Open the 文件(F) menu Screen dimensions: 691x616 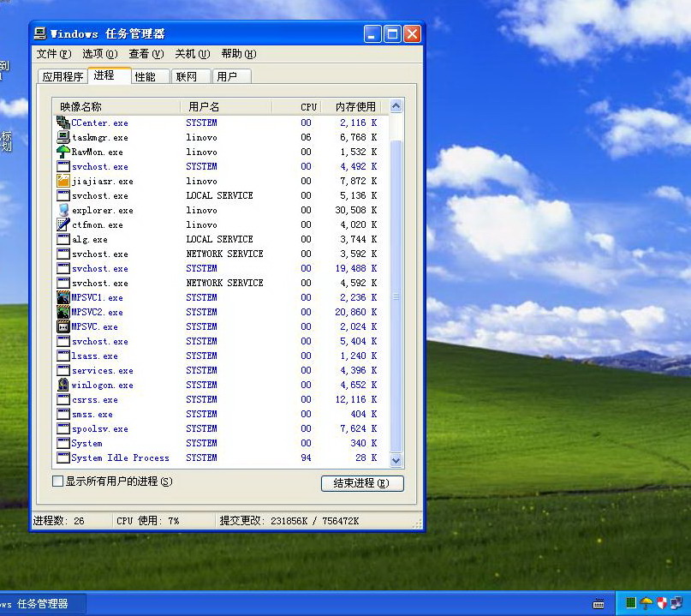[x=54, y=54]
